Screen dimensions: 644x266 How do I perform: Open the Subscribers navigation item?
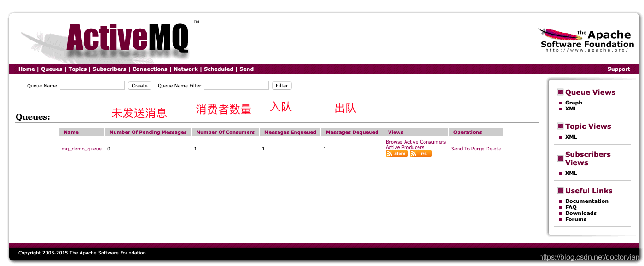110,69
